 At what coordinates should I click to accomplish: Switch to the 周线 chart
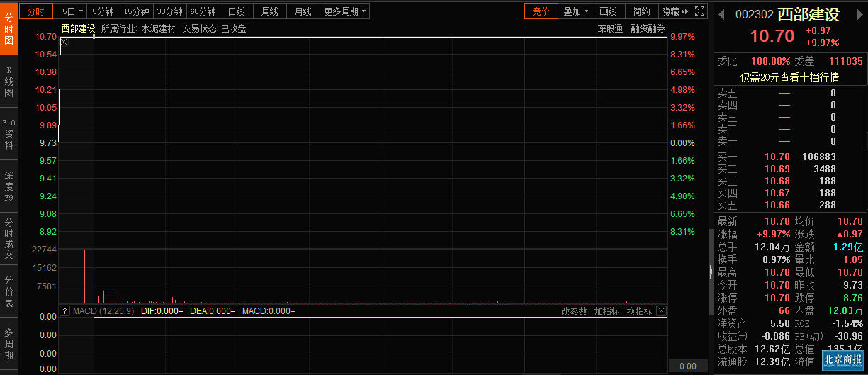point(269,11)
